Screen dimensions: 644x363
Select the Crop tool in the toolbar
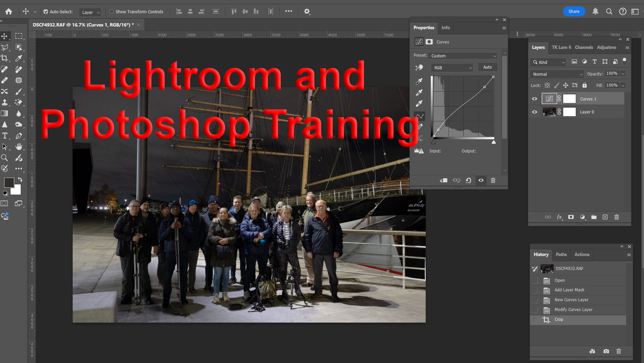5,58
